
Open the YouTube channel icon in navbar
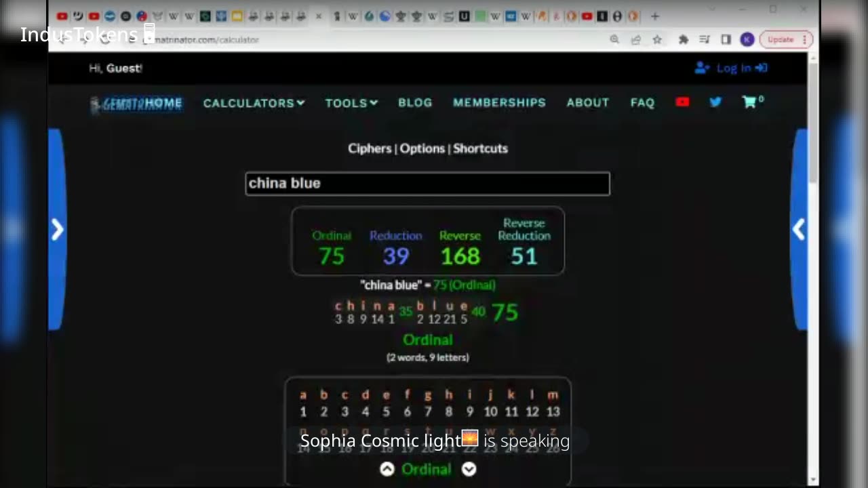click(x=682, y=102)
